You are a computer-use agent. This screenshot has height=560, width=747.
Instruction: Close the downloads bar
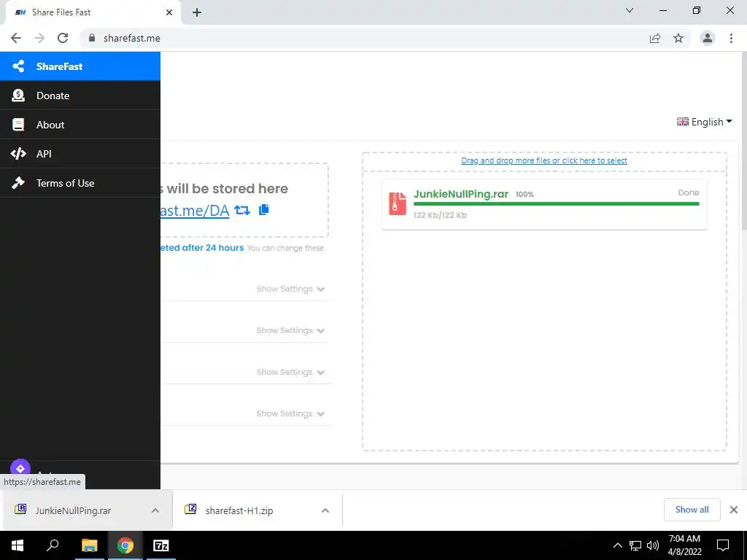pyautogui.click(x=734, y=510)
